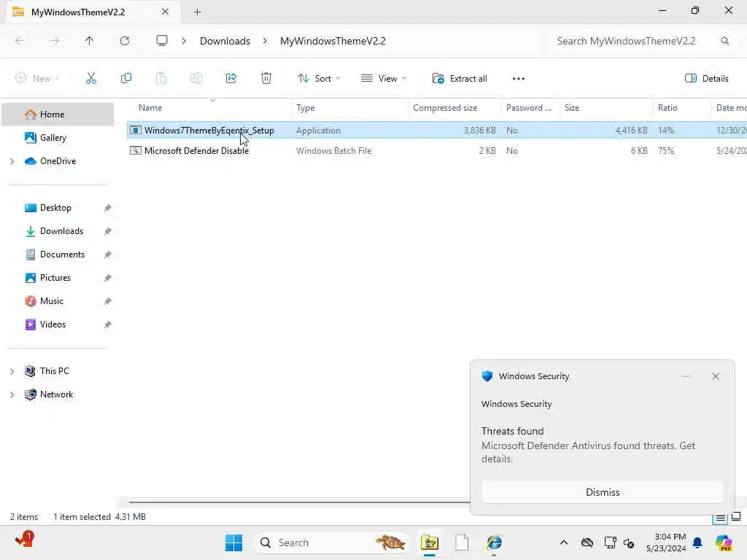Click Extract all button

(460, 79)
